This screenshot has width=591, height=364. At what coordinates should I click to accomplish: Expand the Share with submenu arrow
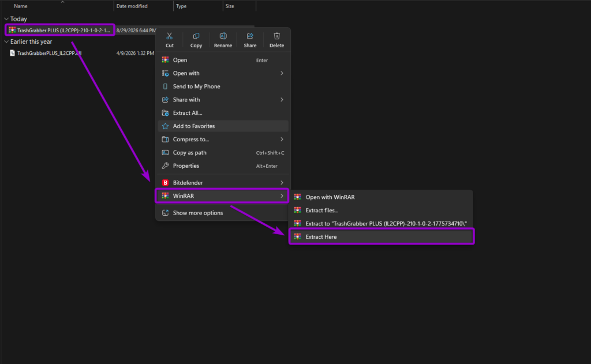tap(282, 99)
